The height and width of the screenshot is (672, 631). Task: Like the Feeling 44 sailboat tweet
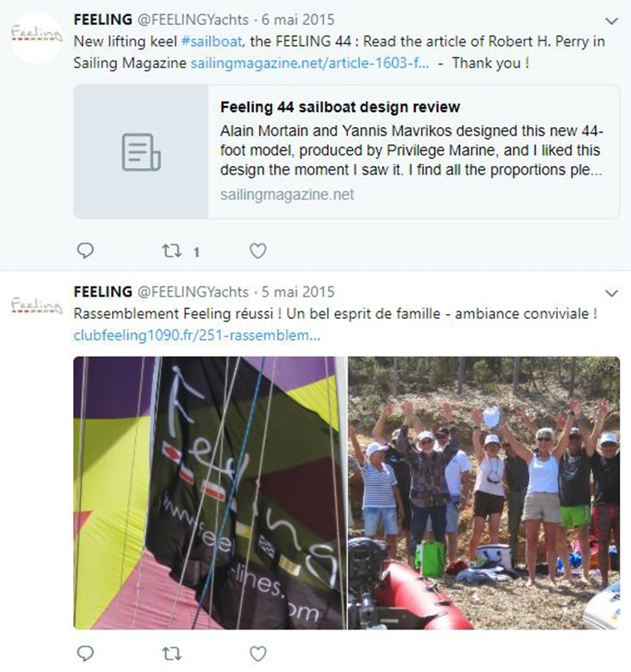(x=258, y=250)
